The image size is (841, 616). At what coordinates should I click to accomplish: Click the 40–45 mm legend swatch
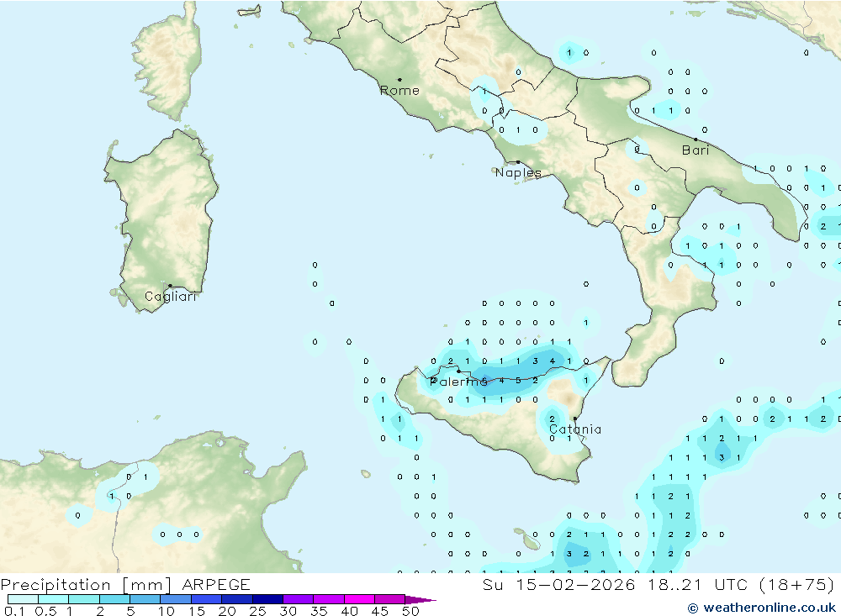pos(359,599)
